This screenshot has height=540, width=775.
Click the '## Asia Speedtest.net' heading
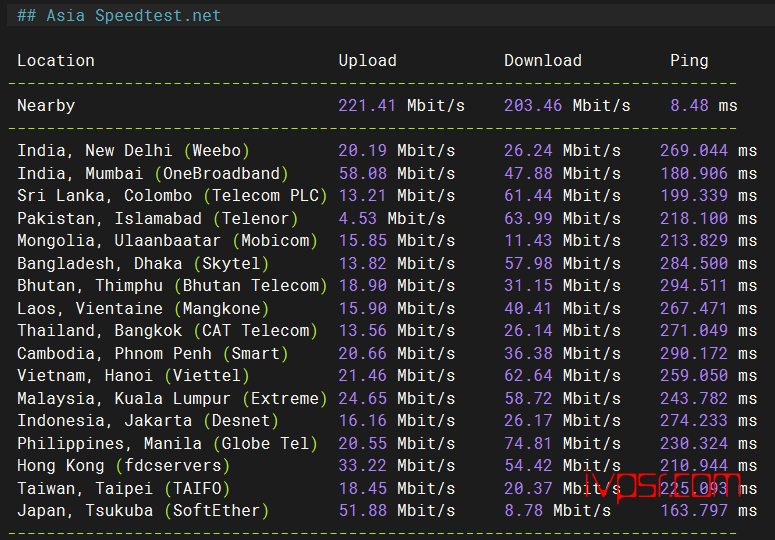(x=119, y=16)
